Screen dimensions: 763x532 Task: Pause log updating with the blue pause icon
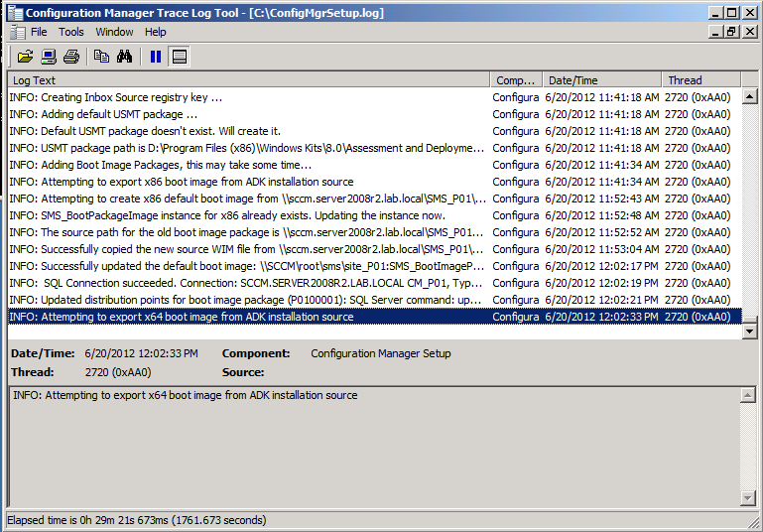click(155, 57)
